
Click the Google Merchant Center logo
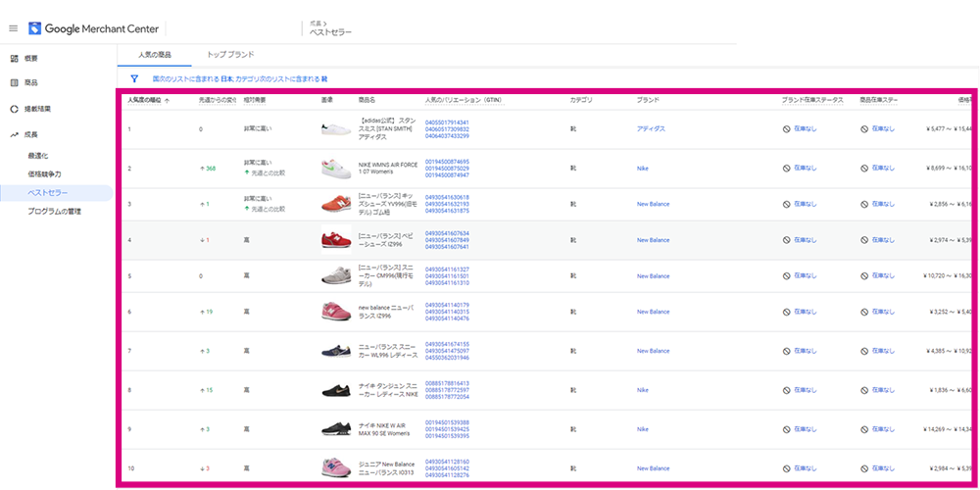[94, 28]
